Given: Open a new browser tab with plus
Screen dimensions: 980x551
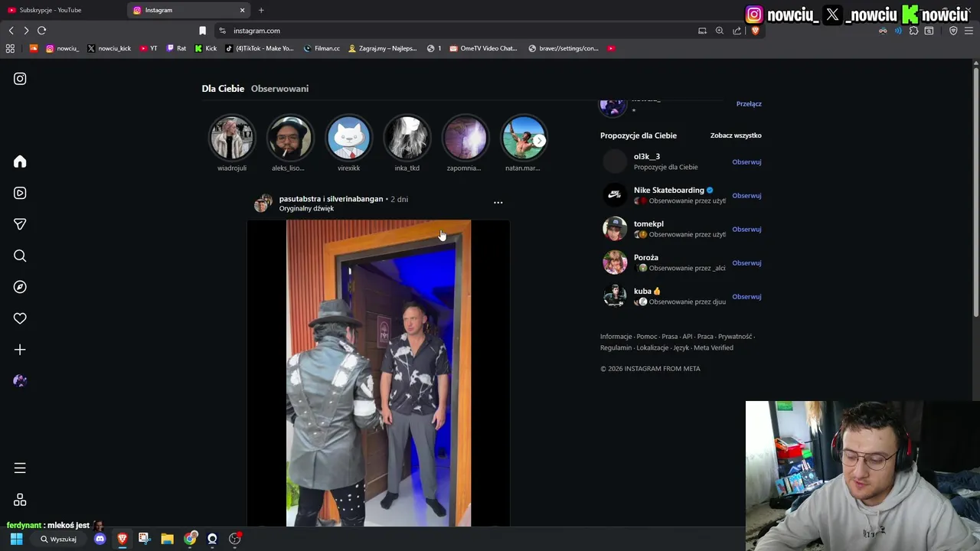Looking at the screenshot, I should [261, 10].
